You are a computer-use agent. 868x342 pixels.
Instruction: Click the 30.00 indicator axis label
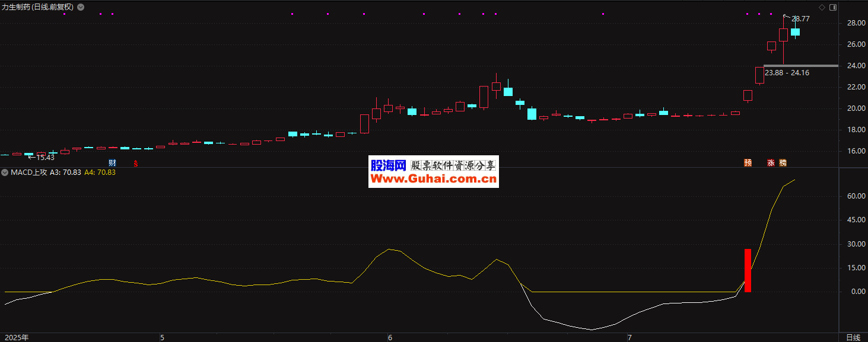tap(855, 244)
